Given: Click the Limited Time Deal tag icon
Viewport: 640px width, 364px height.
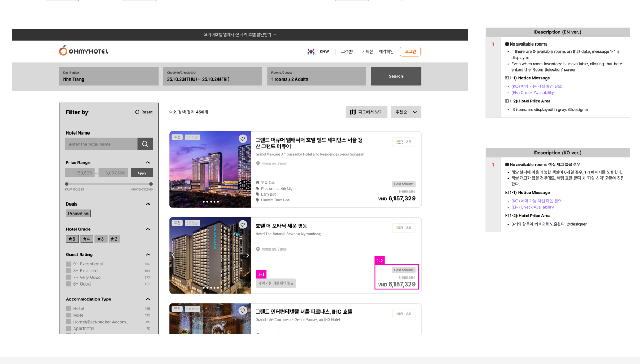Looking at the screenshot, I should (258, 200).
